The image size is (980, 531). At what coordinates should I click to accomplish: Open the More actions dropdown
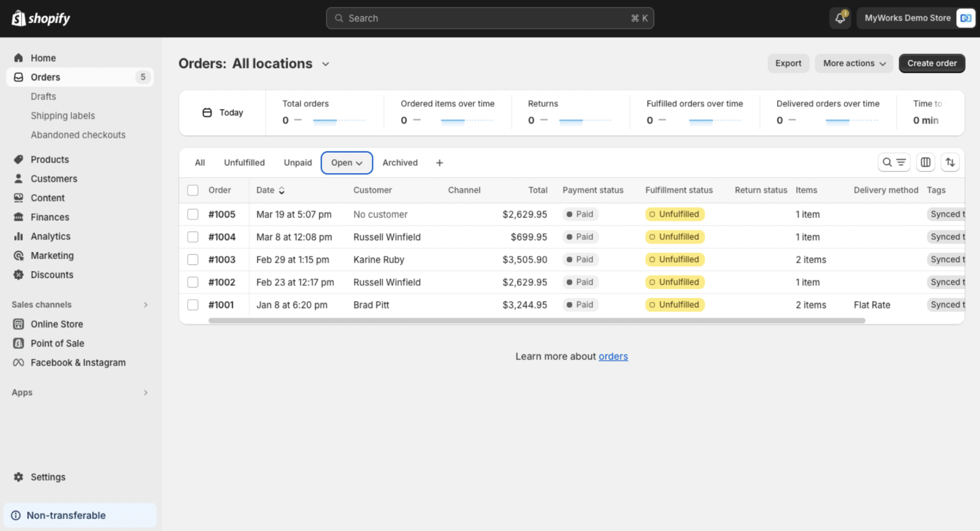click(854, 63)
